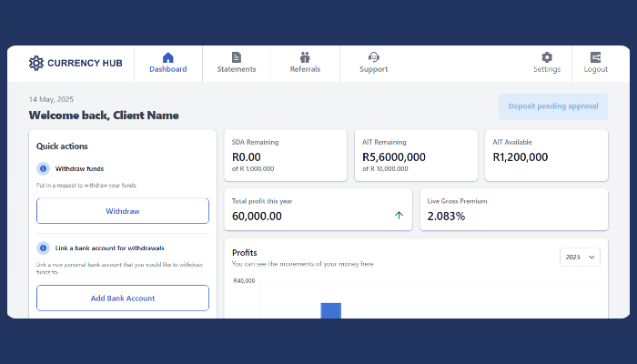Click the green profit arrow icon
Screen dimensions: 637x364
(x=399, y=216)
